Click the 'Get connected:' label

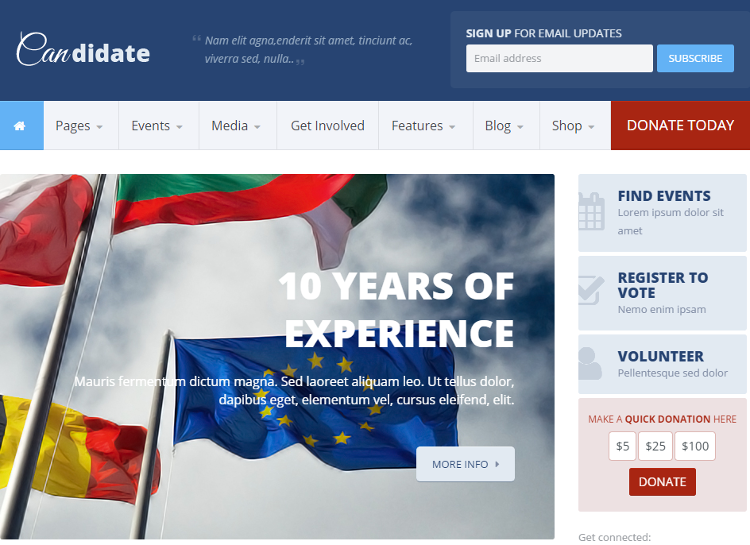click(x=615, y=537)
